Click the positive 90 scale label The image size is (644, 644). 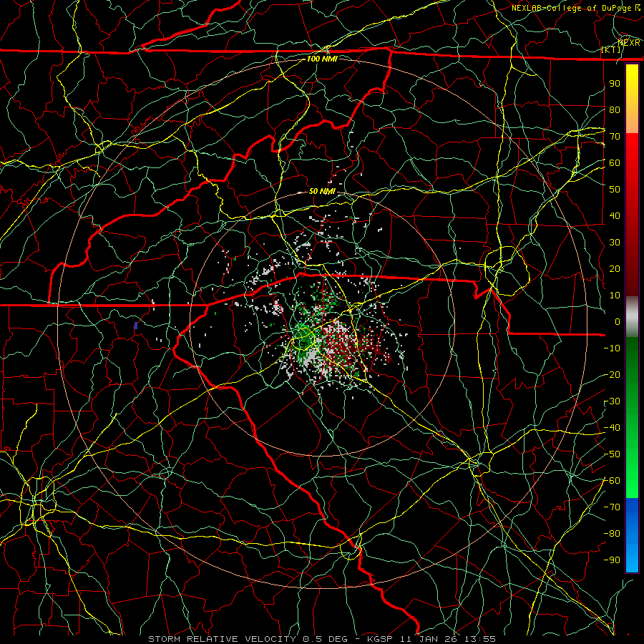click(615, 84)
